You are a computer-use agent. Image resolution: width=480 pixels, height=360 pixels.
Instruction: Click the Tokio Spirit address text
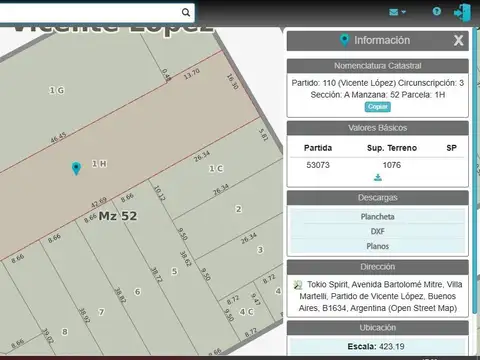[x=381, y=296]
